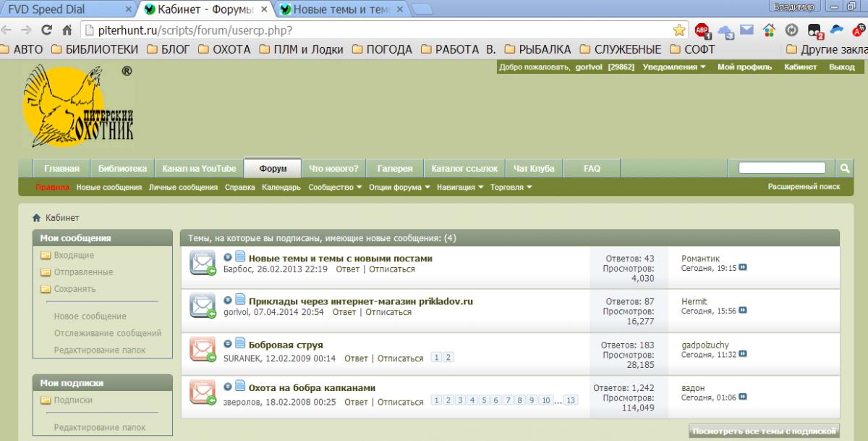Click the Питерский Охотник logo
The image size is (868, 441).
(77, 105)
